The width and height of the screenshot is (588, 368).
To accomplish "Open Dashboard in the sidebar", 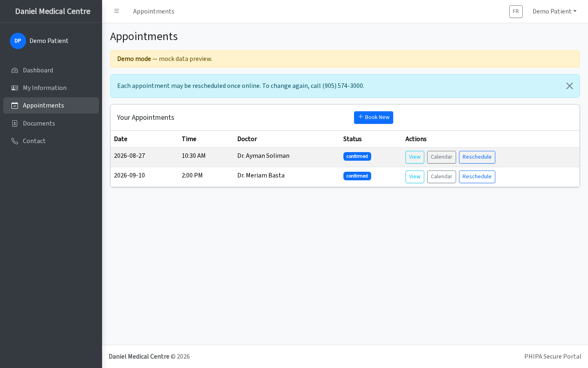I will [51, 70].
